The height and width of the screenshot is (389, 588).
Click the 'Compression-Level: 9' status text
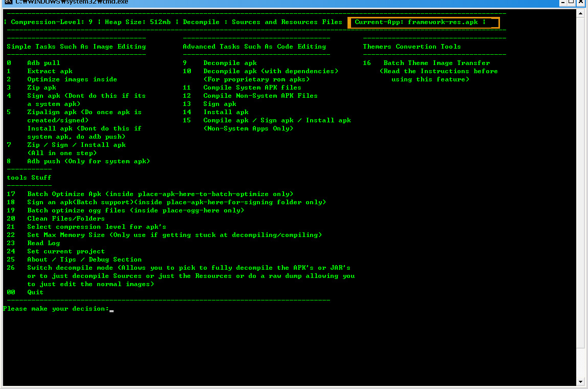[x=51, y=22]
